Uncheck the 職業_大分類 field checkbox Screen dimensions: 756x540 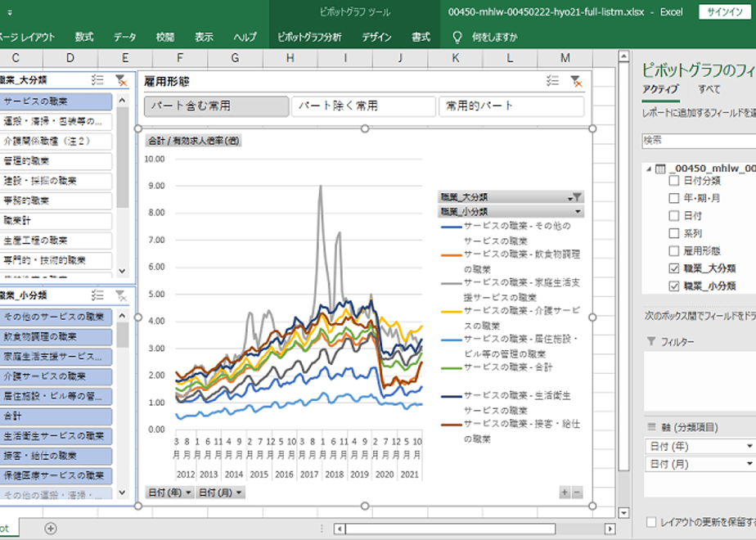point(674,268)
